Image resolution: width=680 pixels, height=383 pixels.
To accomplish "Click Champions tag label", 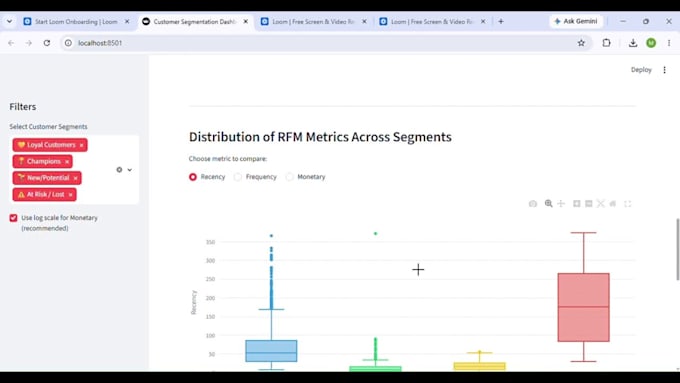I will (x=43, y=161).
